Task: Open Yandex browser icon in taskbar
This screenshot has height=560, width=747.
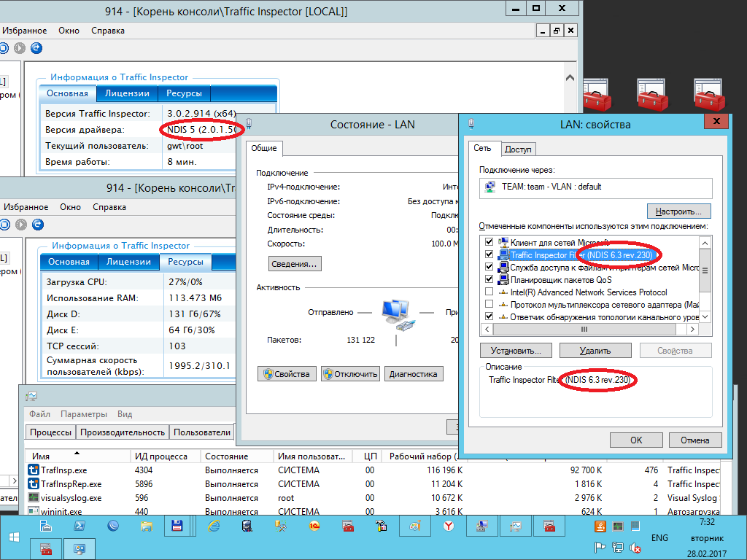Action: tap(449, 526)
